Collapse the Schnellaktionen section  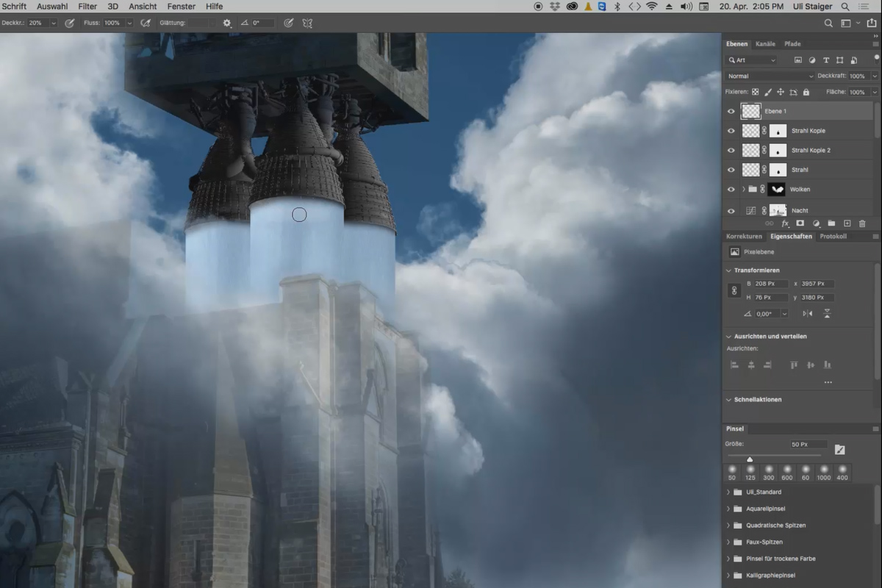click(x=729, y=400)
